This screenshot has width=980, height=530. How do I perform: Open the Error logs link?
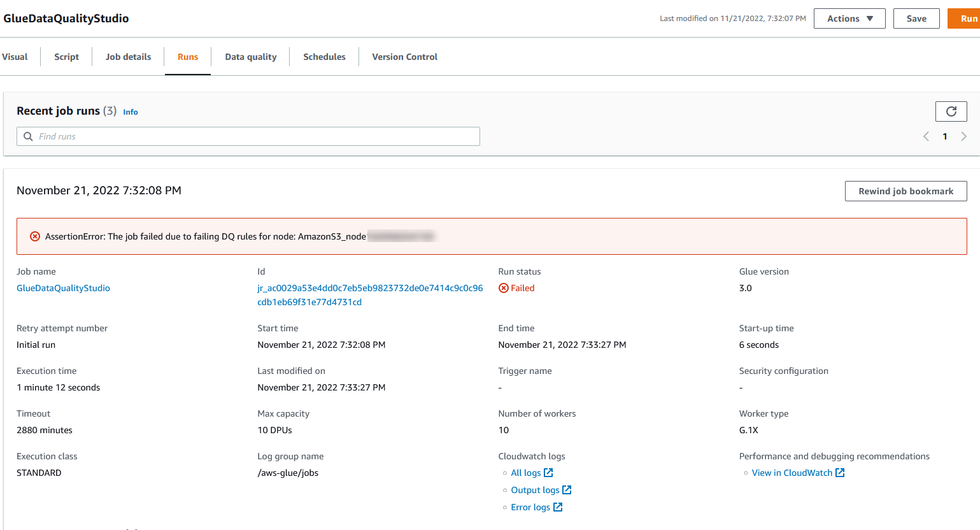click(x=530, y=507)
